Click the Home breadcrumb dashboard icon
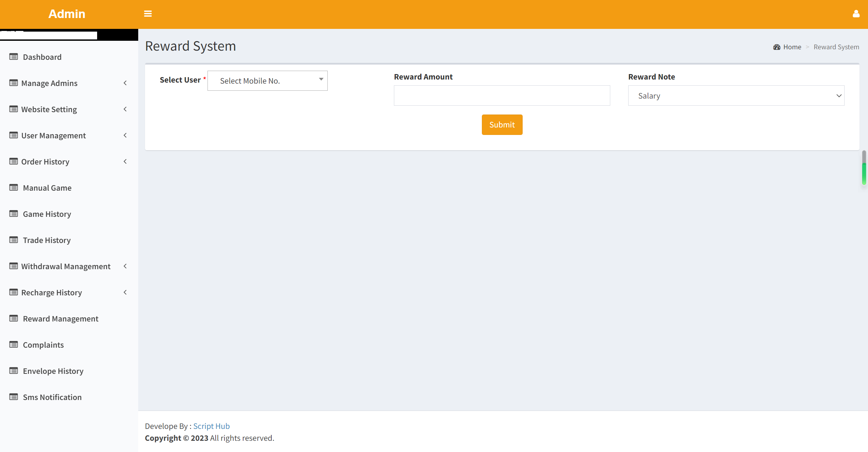Image resolution: width=868 pixels, height=452 pixels. (777, 47)
